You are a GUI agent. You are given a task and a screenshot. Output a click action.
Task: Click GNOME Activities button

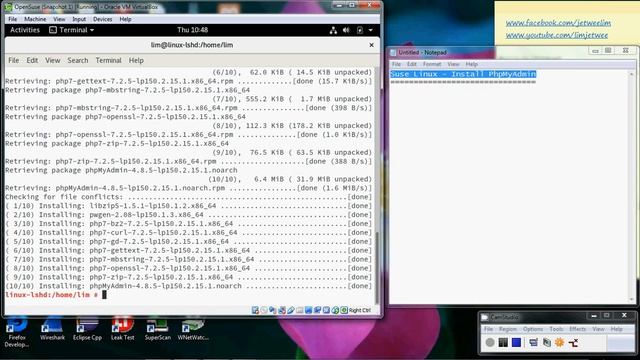pyautogui.click(x=25, y=30)
